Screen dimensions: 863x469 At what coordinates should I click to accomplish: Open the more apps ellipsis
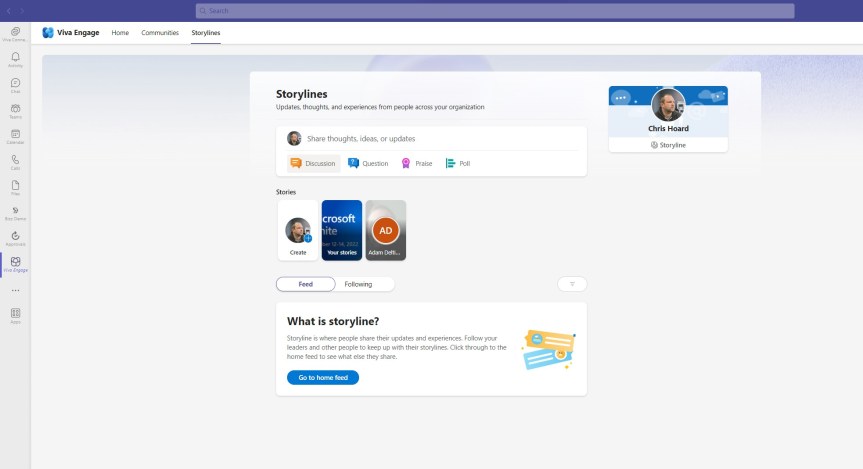click(15, 290)
